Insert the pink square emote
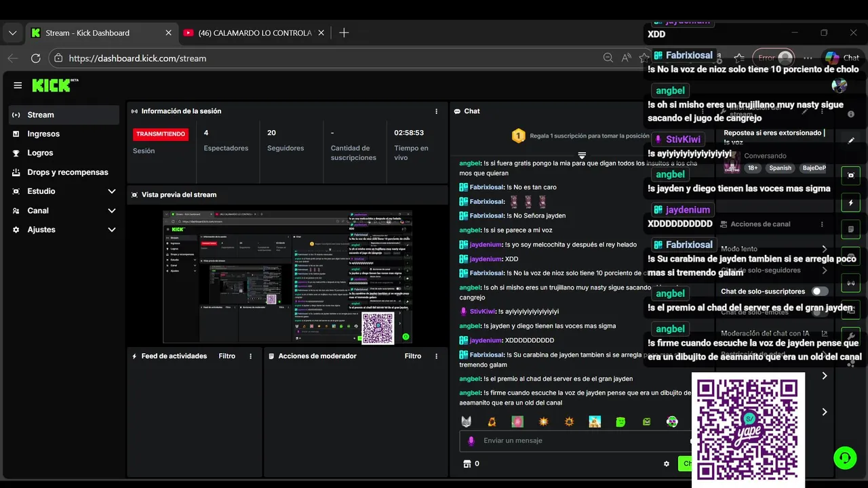This screenshot has width=868, height=488. point(517,422)
